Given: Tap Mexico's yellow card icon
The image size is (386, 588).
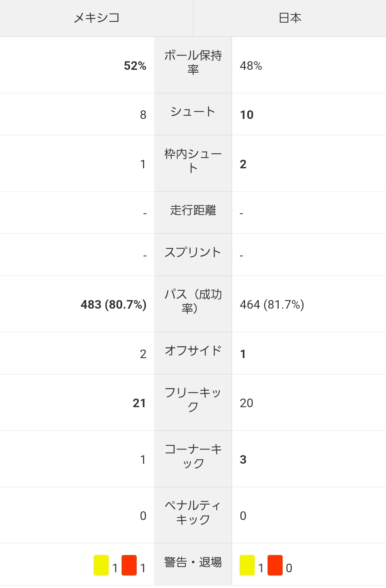Looking at the screenshot, I should pos(101,565).
